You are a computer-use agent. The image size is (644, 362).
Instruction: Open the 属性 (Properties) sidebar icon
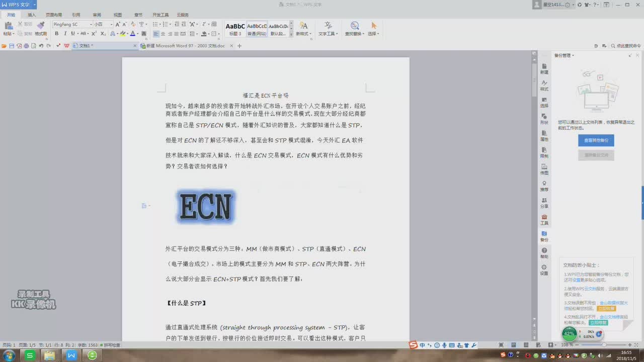coord(544,136)
